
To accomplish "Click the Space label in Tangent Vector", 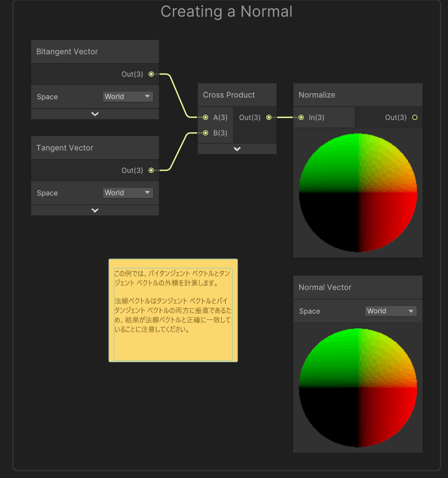I will click(47, 193).
